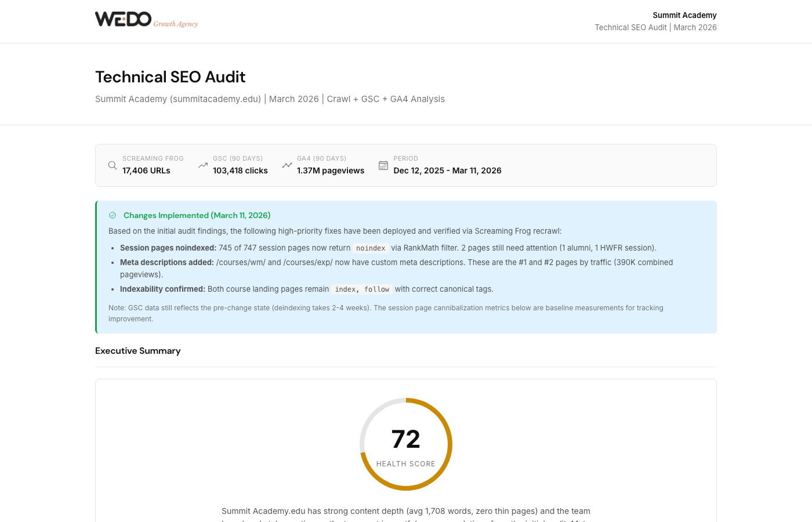Click the Meta descriptions added bullet label
Image resolution: width=812 pixels, height=522 pixels.
166,262
